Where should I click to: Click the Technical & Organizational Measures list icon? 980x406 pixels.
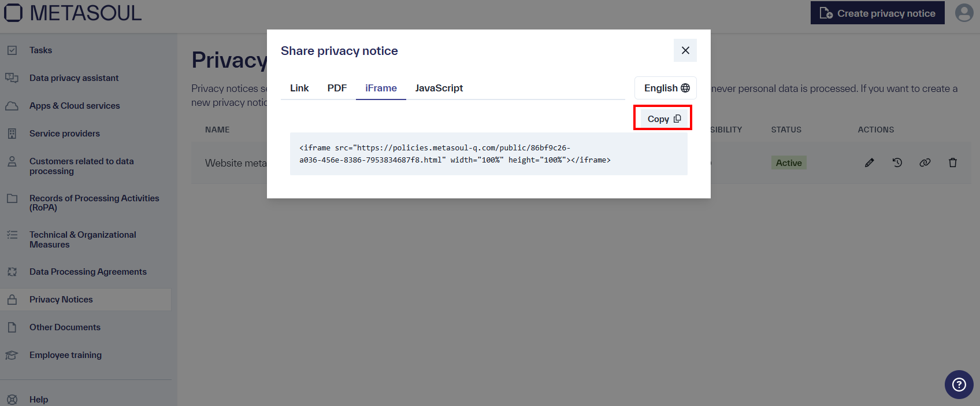12,235
